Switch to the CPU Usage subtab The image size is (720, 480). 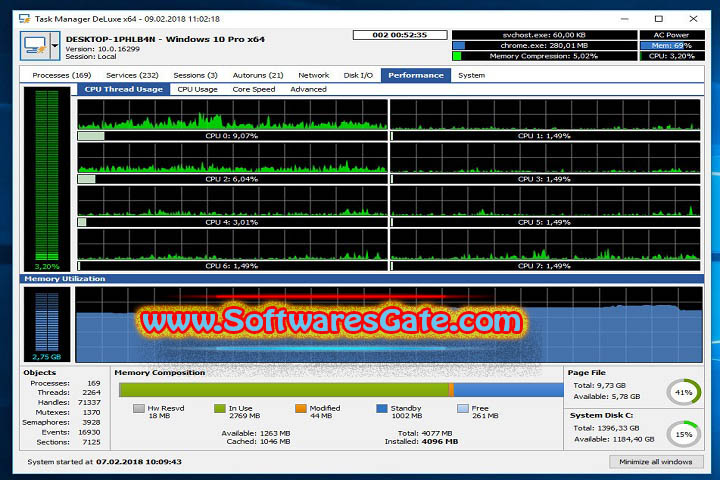[x=197, y=89]
